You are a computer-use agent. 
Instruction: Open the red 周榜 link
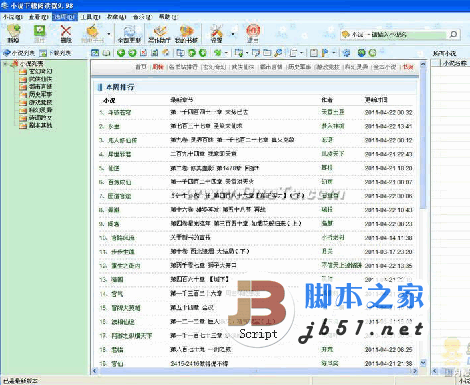[158, 67]
